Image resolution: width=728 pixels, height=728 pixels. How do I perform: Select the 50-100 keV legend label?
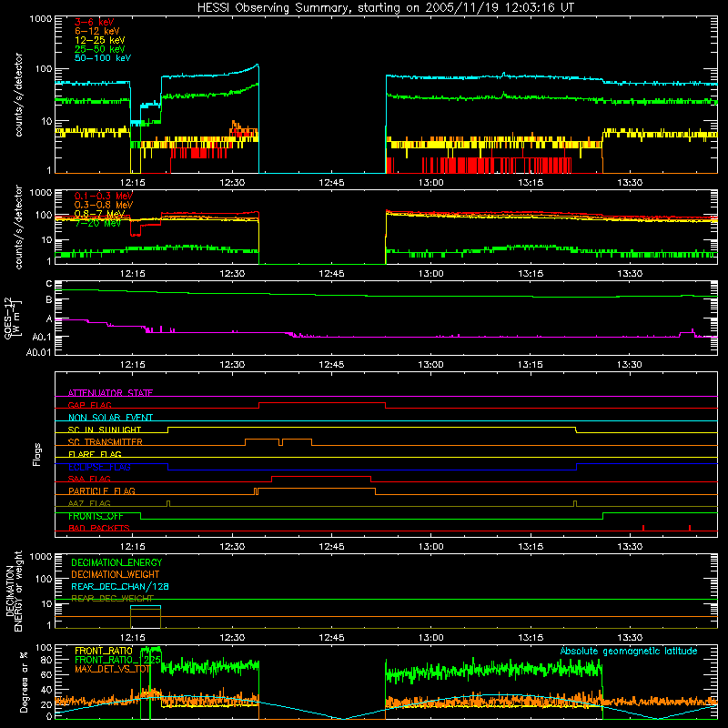pyautogui.click(x=103, y=58)
